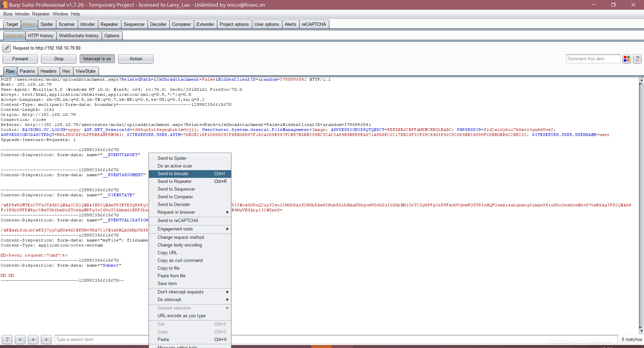Expand the Do intercept submenu
The width and height of the screenshot is (644, 348).
190,300
